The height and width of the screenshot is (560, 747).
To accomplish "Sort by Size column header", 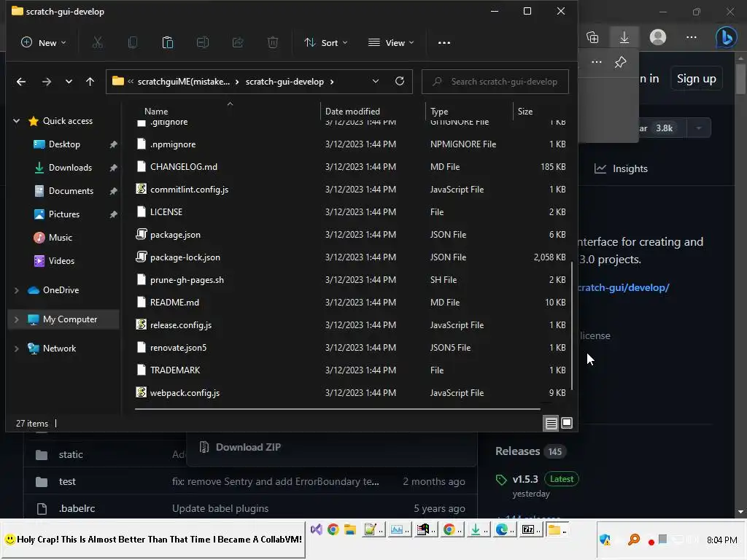I will click(x=525, y=112).
